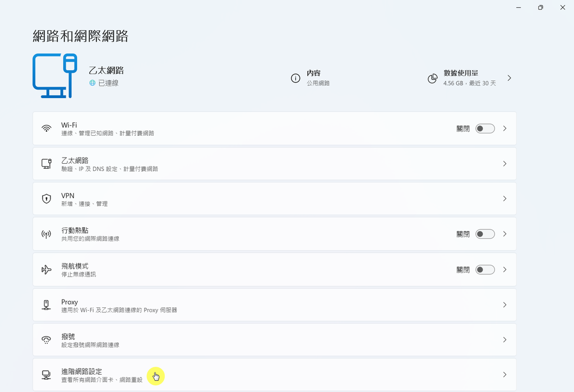Enable the Wi-Fi toggle

coord(485,128)
